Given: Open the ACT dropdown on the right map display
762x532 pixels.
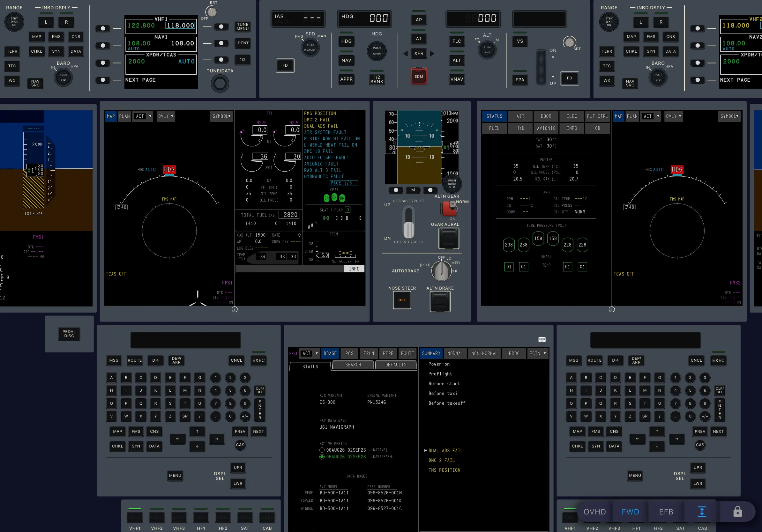Looking at the screenshot, I should (x=651, y=116).
